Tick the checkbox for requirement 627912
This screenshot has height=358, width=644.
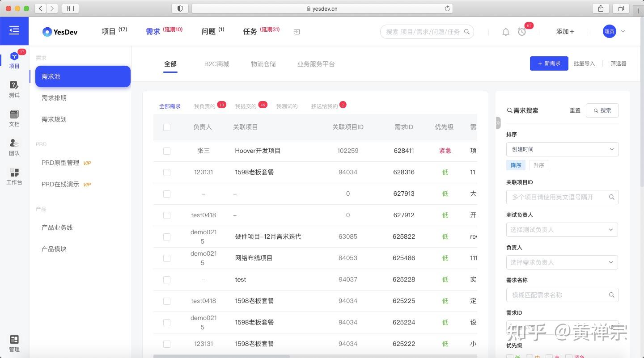click(x=167, y=215)
